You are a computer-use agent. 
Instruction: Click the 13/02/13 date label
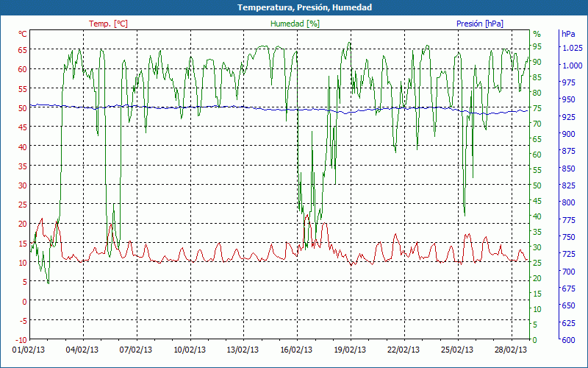243,350
